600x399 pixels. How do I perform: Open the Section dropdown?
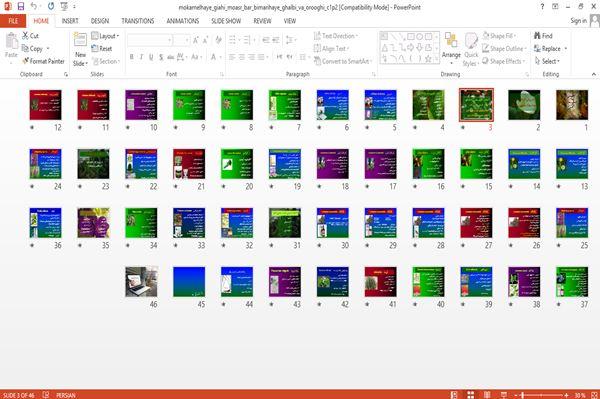106,61
